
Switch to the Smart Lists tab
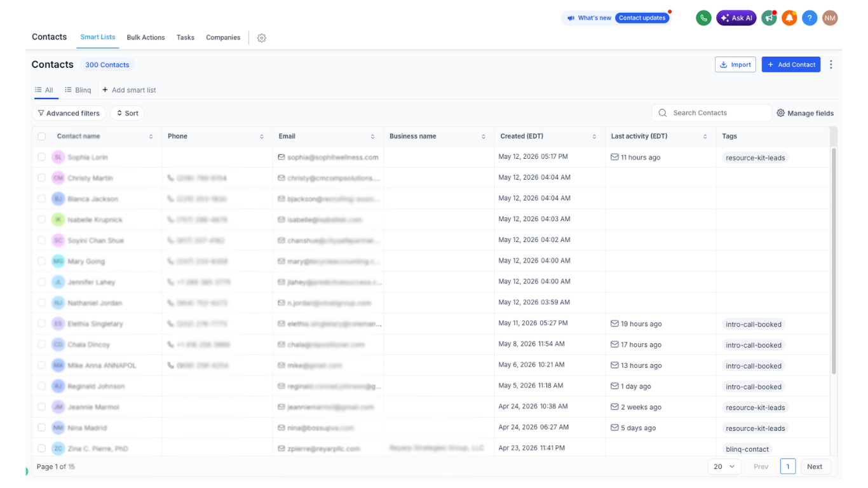(x=98, y=37)
